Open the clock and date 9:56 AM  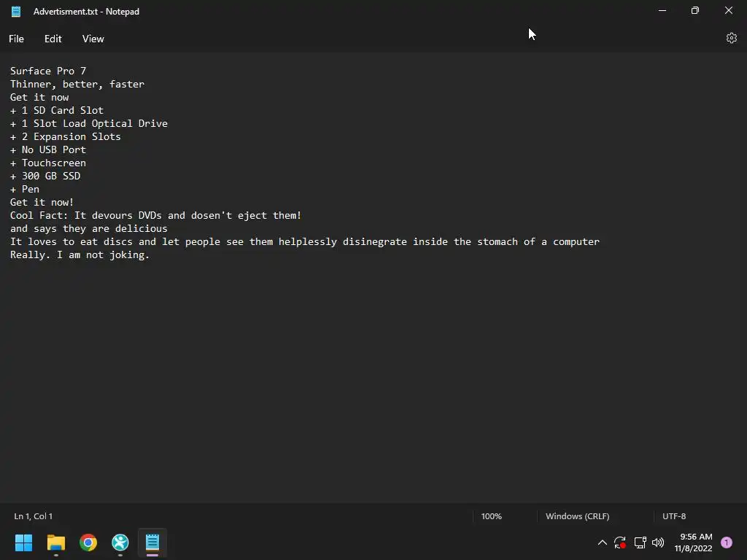coord(693,542)
